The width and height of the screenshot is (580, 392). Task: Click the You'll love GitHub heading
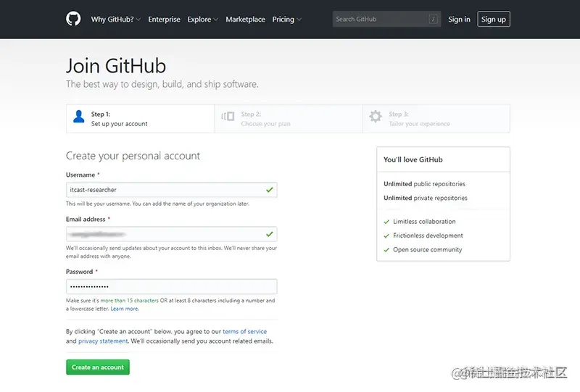(x=413, y=159)
